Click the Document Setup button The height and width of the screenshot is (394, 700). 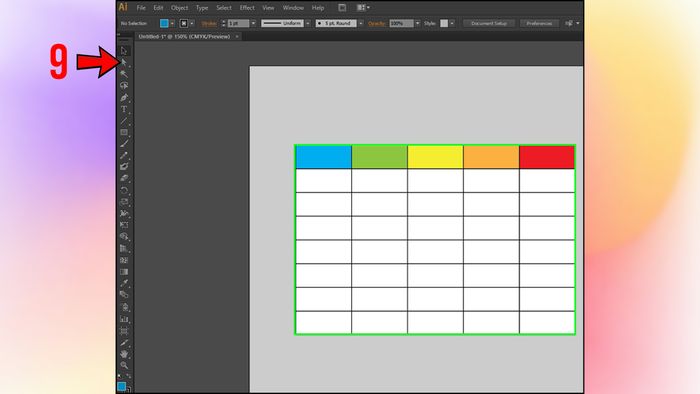[489, 23]
